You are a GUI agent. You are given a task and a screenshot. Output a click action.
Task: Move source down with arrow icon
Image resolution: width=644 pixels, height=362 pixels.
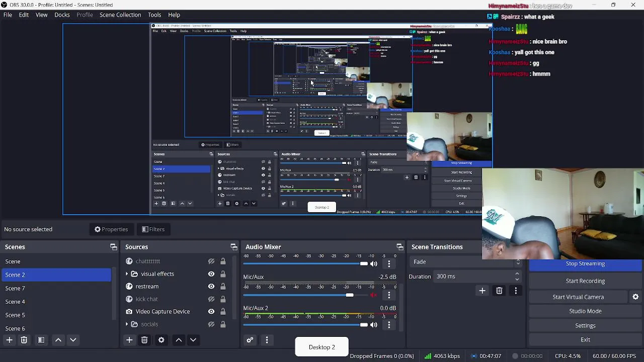[193, 340]
